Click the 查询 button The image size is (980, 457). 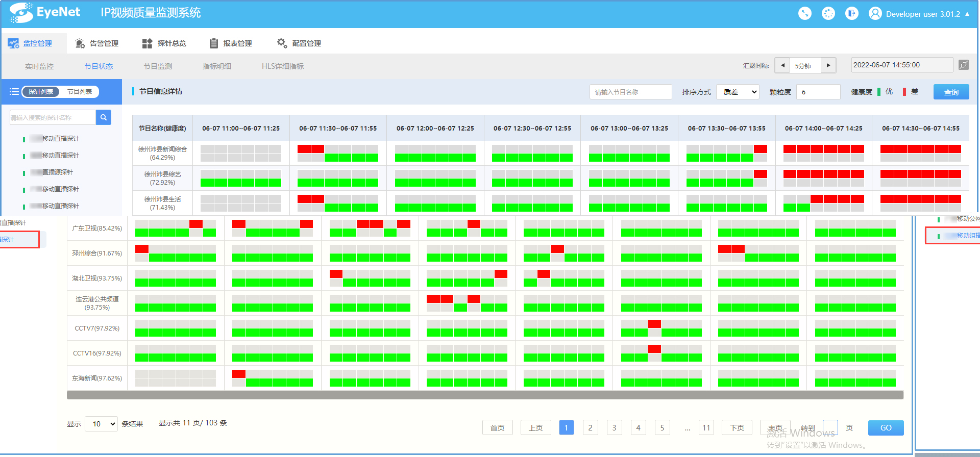click(x=951, y=92)
